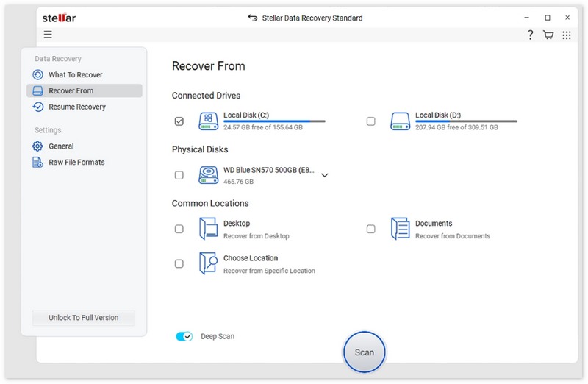This screenshot has height=384, width=588.
Task: Check the Local Disk (D:) checkbox
Action: click(x=370, y=121)
